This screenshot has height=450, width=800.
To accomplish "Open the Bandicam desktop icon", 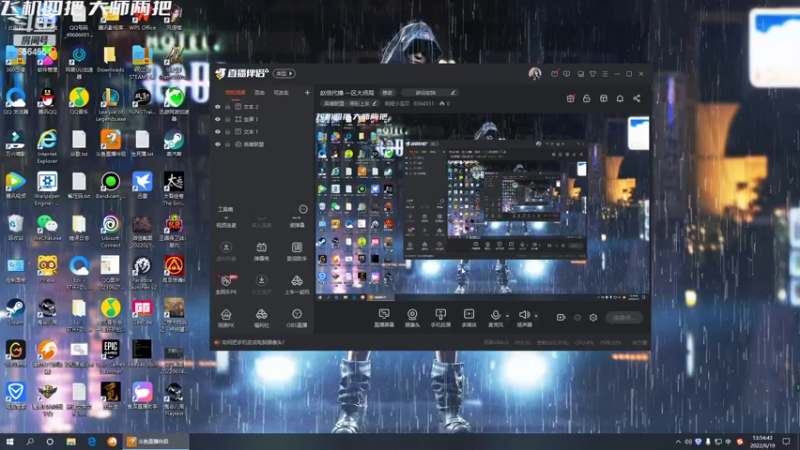I will point(110,185).
